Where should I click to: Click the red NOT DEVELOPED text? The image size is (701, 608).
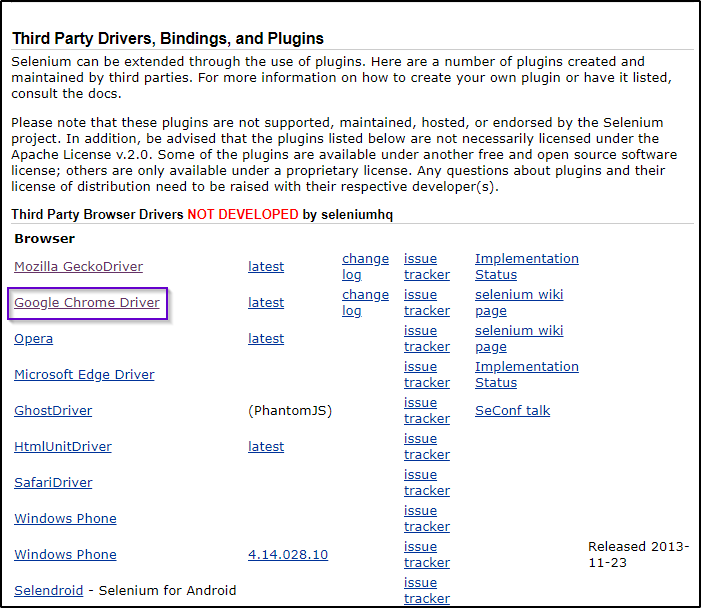click(243, 215)
